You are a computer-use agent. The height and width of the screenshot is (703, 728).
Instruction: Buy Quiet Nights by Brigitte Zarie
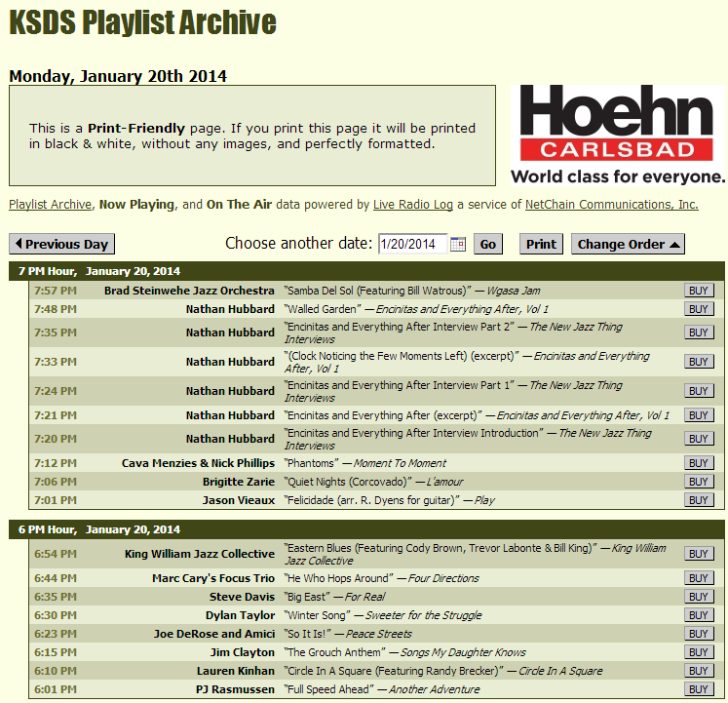(x=699, y=482)
